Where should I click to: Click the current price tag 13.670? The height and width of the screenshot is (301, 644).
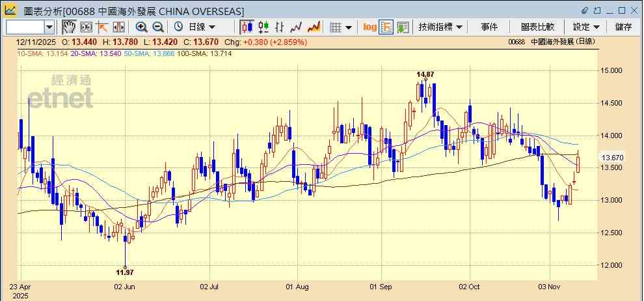pyautogui.click(x=612, y=158)
